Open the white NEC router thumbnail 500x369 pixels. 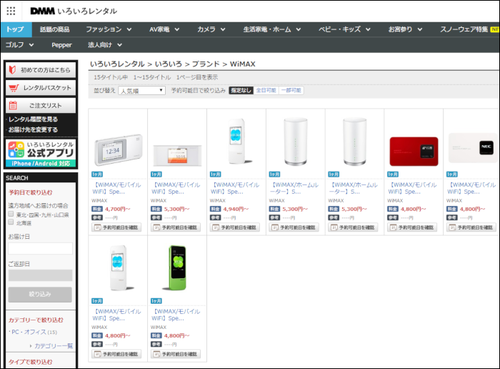click(x=472, y=148)
